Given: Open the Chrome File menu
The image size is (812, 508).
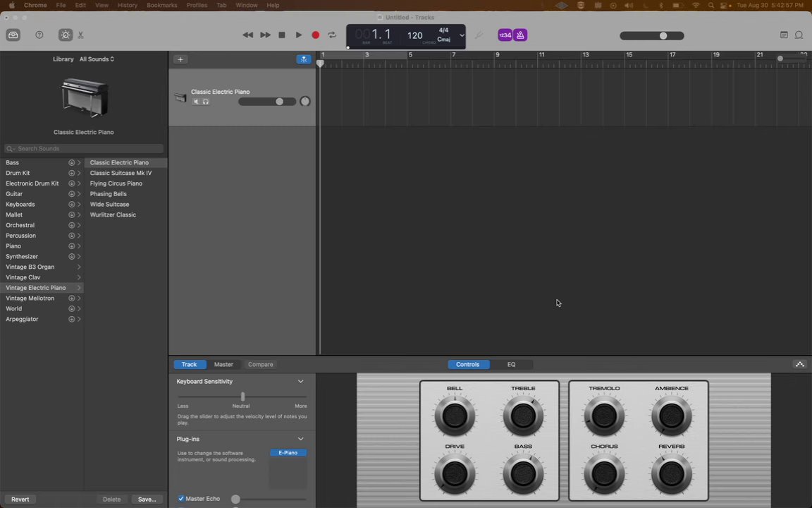Looking at the screenshot, I should (x=61, y=5).
